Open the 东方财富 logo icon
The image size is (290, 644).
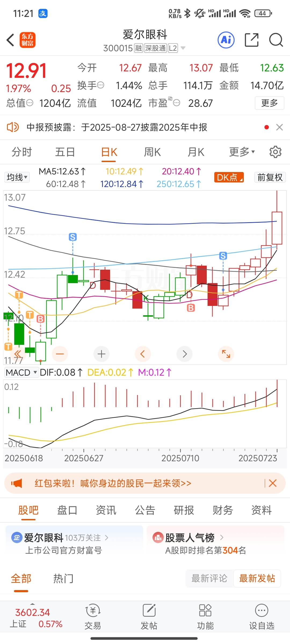pyautogui.click(x=27, y=40)
